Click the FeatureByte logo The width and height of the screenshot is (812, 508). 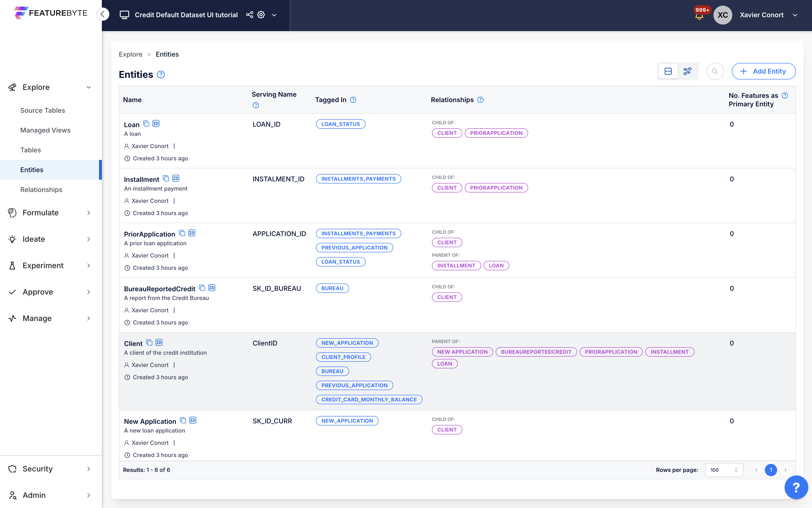pos(50,13)
